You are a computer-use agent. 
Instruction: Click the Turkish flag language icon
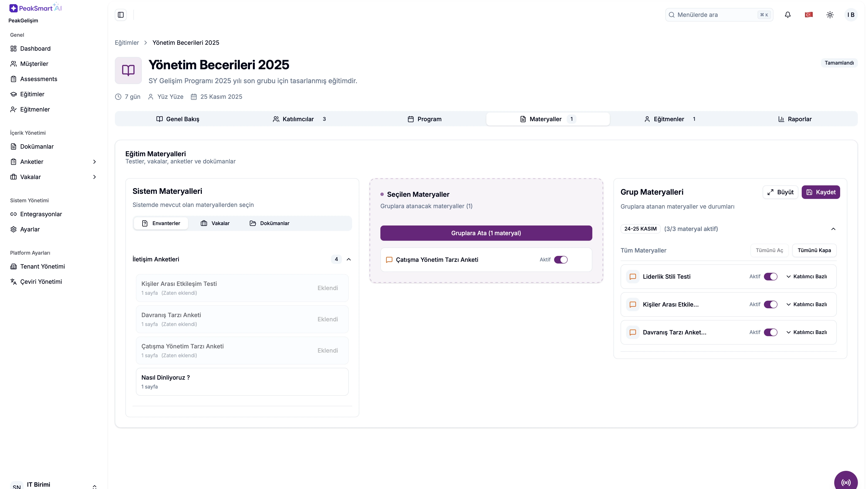[x=809, y=15]
